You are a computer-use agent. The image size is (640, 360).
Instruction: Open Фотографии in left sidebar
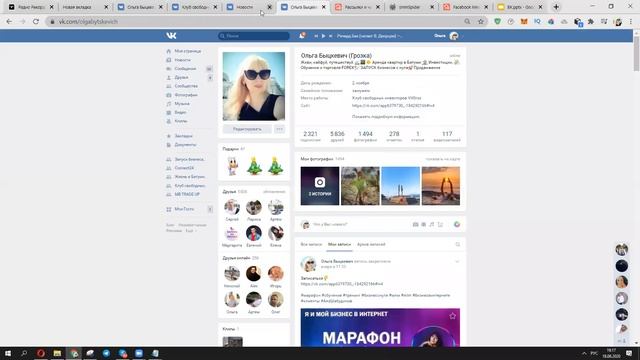point(186,95)
